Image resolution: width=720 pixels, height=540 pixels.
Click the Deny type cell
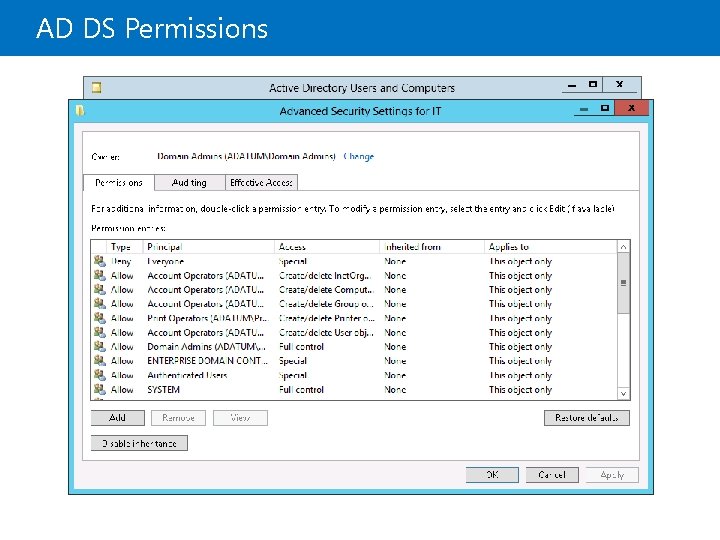121,261
